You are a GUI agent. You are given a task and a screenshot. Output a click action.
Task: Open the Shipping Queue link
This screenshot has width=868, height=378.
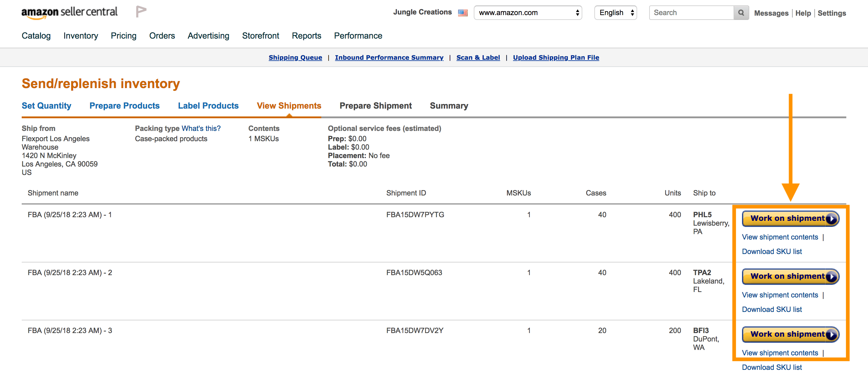[295, 58]
